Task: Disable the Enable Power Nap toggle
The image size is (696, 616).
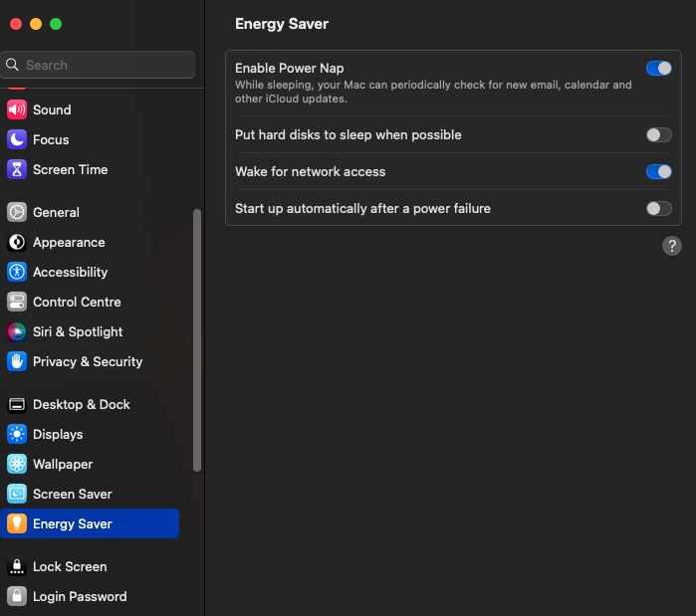Action: (658, 69)
